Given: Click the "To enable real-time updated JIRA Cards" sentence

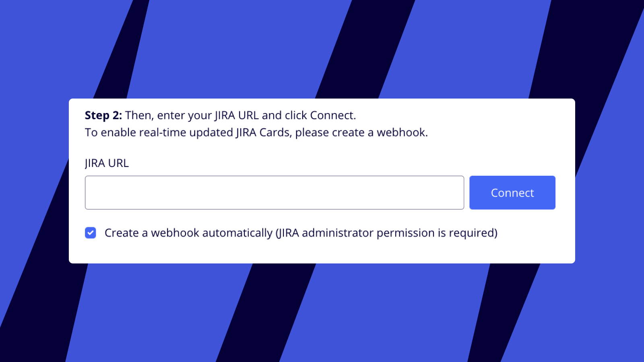Looking at the screenshot, I should tap(188, 133).
